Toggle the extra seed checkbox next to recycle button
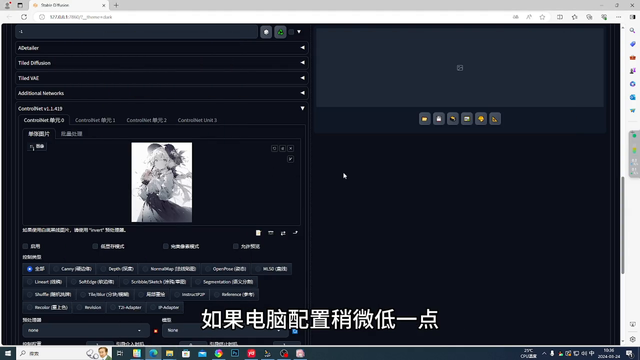The width and height of the screenshot is (640, 360). [x=291, y=32]
